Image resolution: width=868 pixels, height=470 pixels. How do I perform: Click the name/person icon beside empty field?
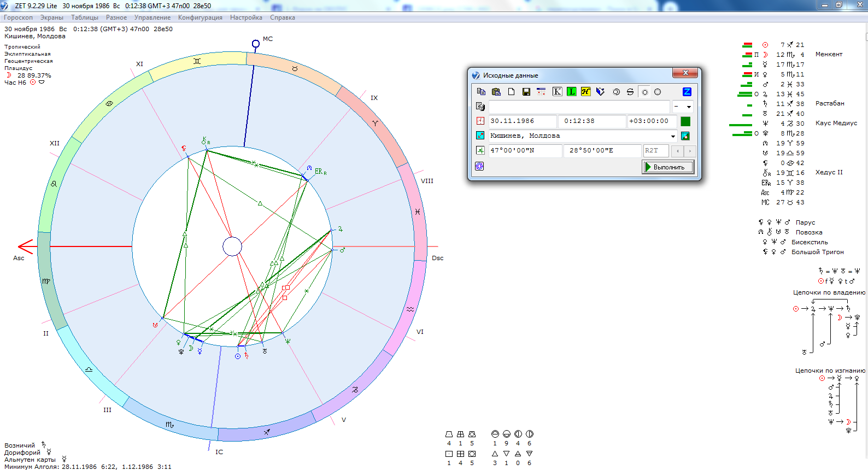[x=480, y=107]
